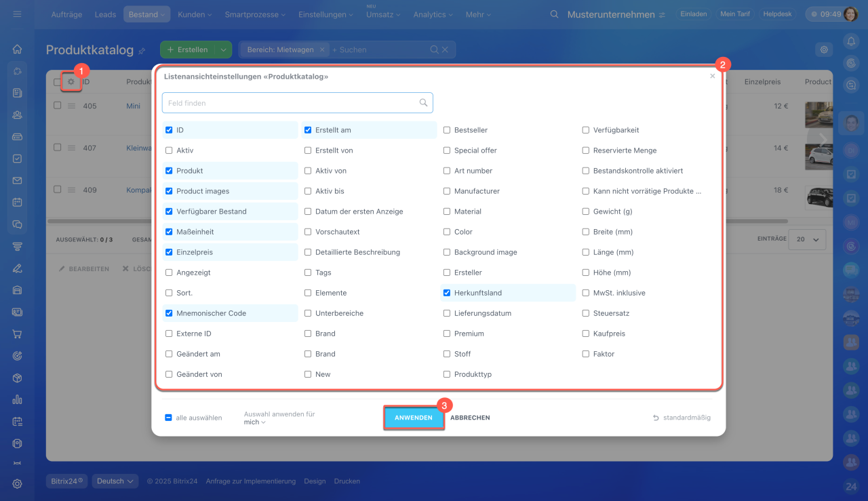Open the checkmark tasks icon in left sidebar
The height and width of the screenshot is (501, 868).
coord(17,159)
